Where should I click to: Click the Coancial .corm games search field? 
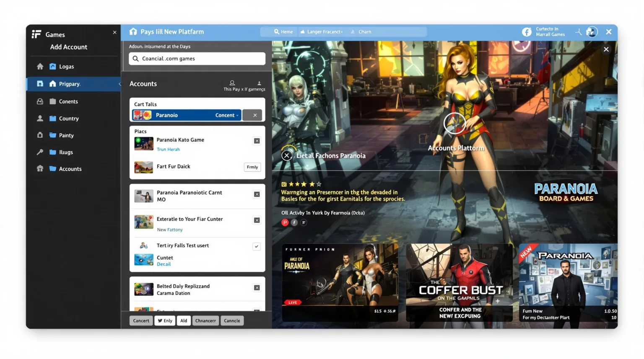(x=197, y=59)
